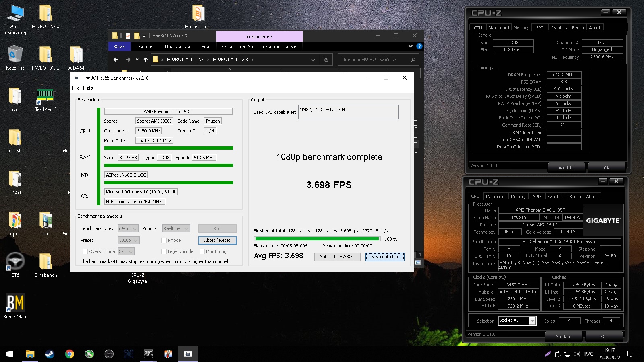This screenshot has width=644, height=362.
Task: Open 'Средства работы с приложениями' ribbon tab
Action: (259, 47)
